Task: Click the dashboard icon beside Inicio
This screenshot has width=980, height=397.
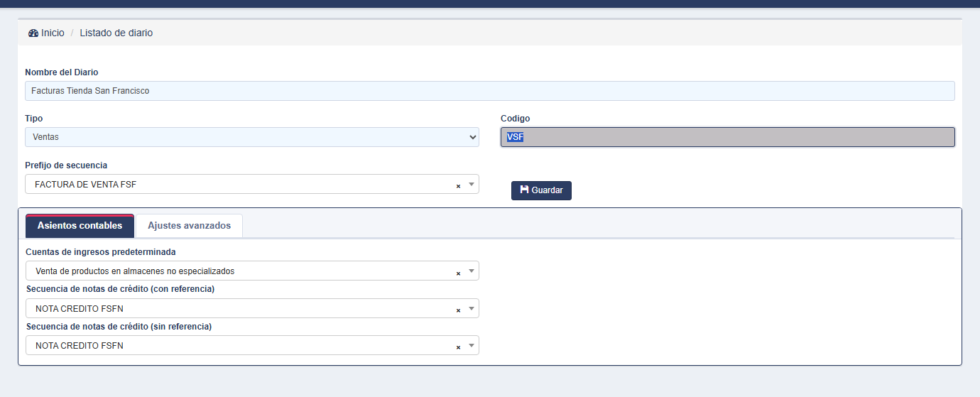Action: pyautogui.click(x=33, y=33)
